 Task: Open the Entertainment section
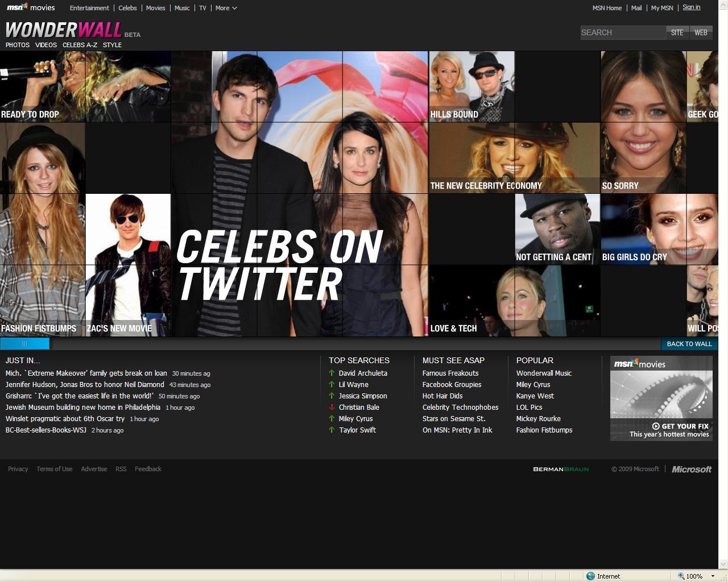(89, 8)
